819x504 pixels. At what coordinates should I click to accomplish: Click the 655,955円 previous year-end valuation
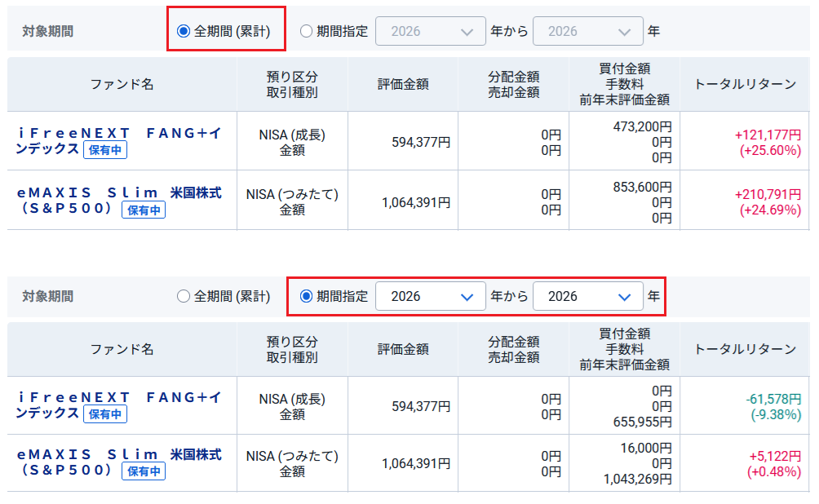click(642, 422)
